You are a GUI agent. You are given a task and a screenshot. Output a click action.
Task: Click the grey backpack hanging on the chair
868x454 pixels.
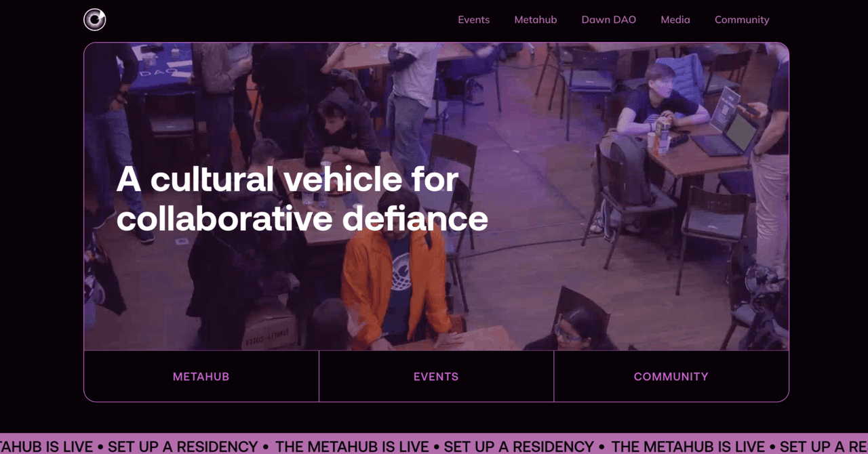tap(629, 169)
